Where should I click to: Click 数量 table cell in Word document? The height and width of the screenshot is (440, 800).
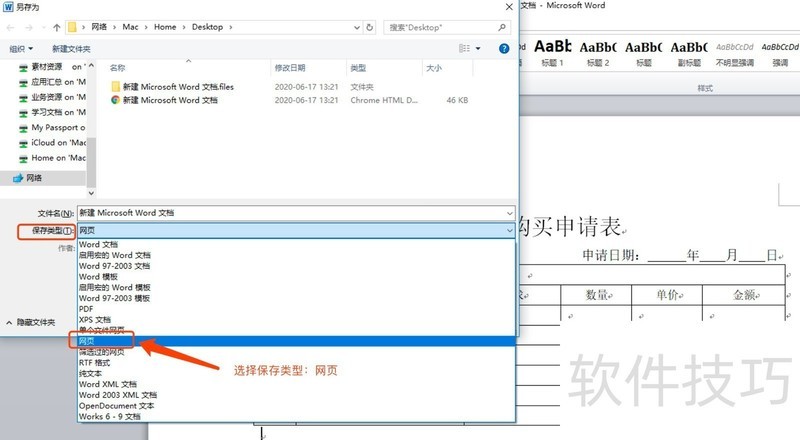click(x=596, y=295)
